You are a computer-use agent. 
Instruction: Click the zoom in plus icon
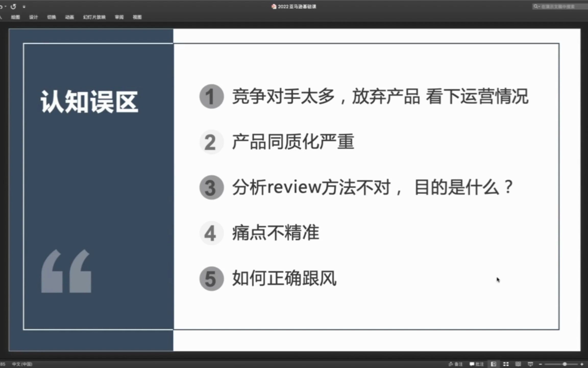tap(582, 364)
